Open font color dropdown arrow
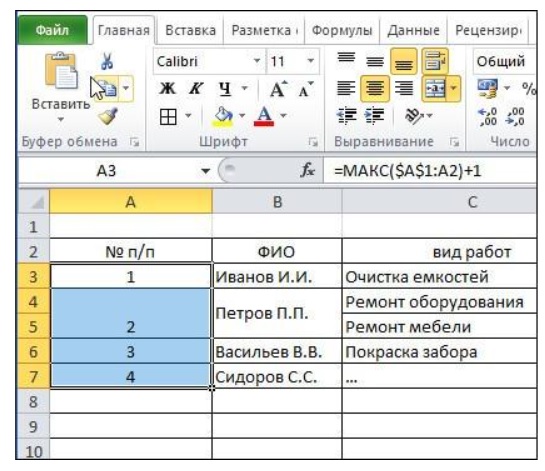Screen dimensions: 545x471 tap(284, 115)
